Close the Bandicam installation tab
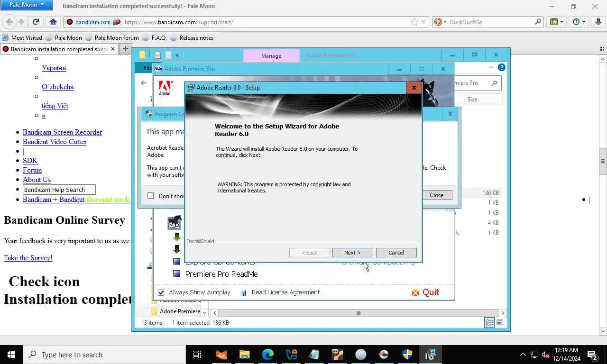The height and width of the screenshot is (364, 607). click(113, 49)
